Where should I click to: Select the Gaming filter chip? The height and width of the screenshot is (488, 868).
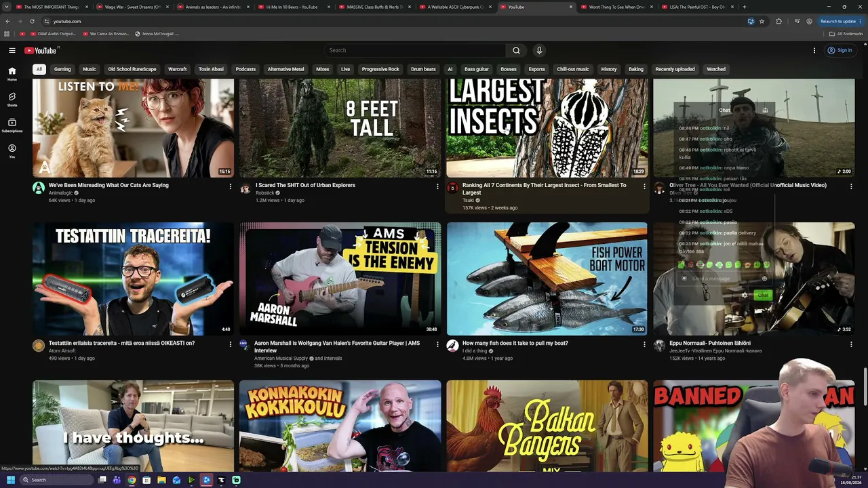click(62, 69)
